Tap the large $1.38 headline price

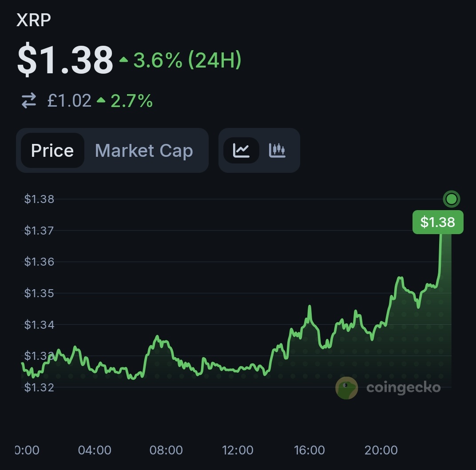point(65,60)
